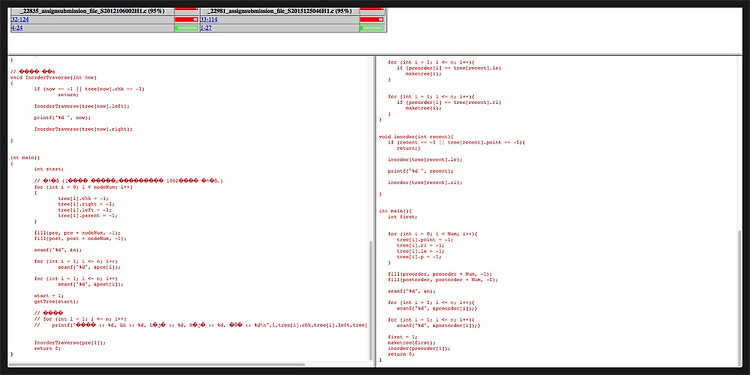This screenshot has width=750, height=375.
Task: Click the 'tree[i].p = -1;' line
Action: click(419, 257)
